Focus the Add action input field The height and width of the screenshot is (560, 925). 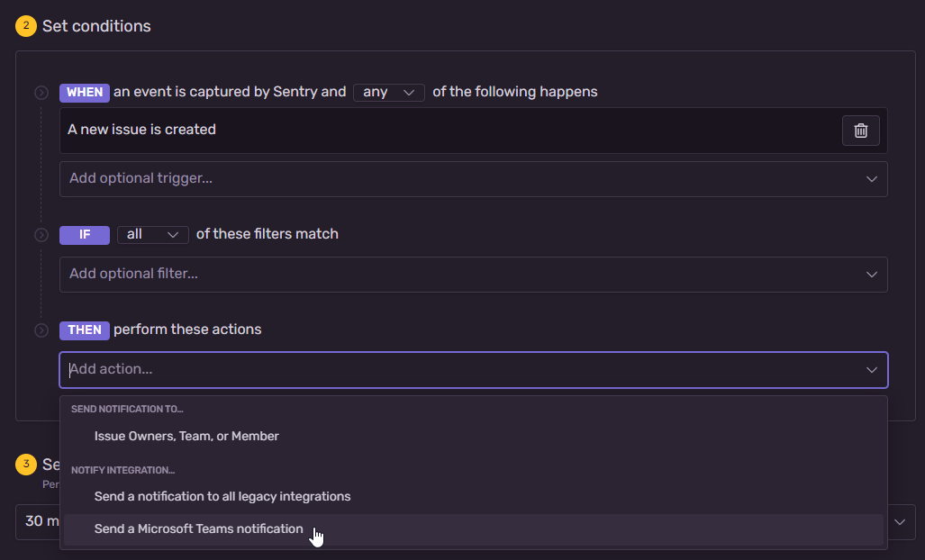[x=460, y=370]
